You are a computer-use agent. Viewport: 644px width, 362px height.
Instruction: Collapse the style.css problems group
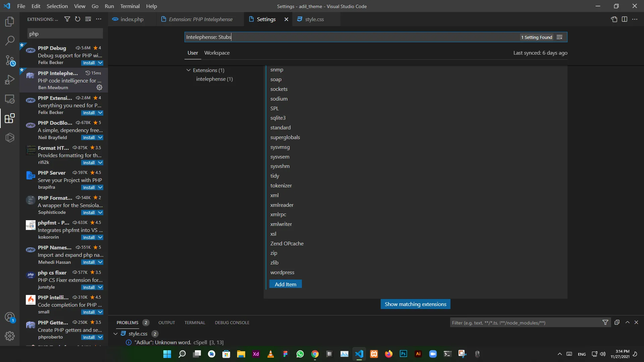[116, 334]
